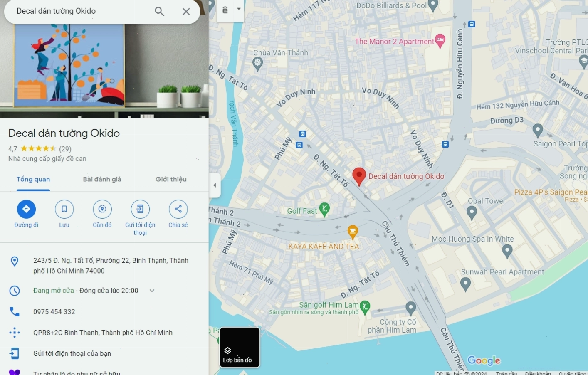Click the ê input-method button on the map
Screen dimensions: 588x375
pyautogui.click(x=225, y=10)
